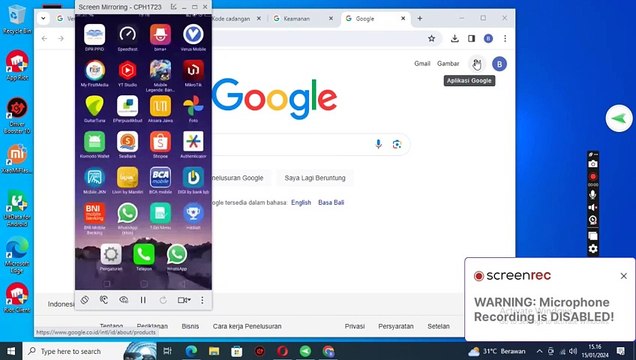Viewport: 636px width, 360px height.
Task: Open Screen Mirroring more options menu
Action: click(202, 300)
